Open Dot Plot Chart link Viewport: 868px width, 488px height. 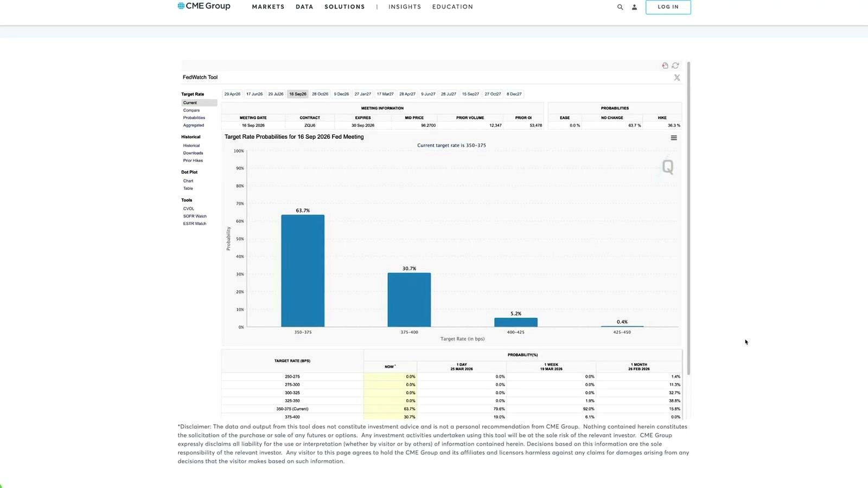tap(188, 181)
